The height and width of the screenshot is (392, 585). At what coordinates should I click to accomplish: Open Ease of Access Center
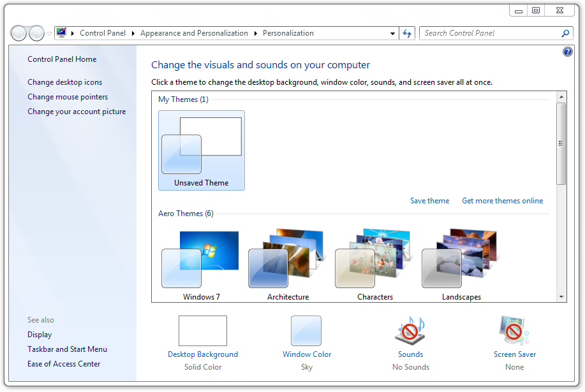pos(64,364)
